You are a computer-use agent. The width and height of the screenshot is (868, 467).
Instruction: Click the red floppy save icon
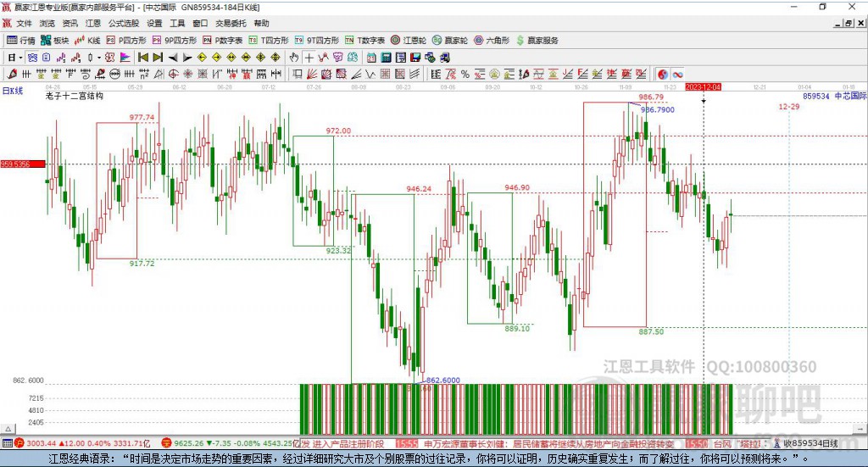pyautogui.click(x=415, y=58)
